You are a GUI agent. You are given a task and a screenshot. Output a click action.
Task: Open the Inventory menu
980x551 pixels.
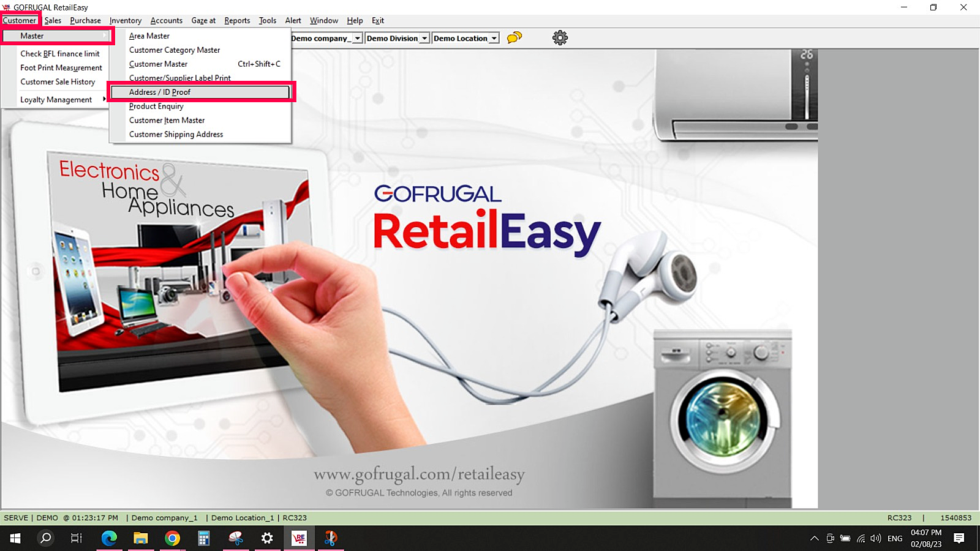126,20
